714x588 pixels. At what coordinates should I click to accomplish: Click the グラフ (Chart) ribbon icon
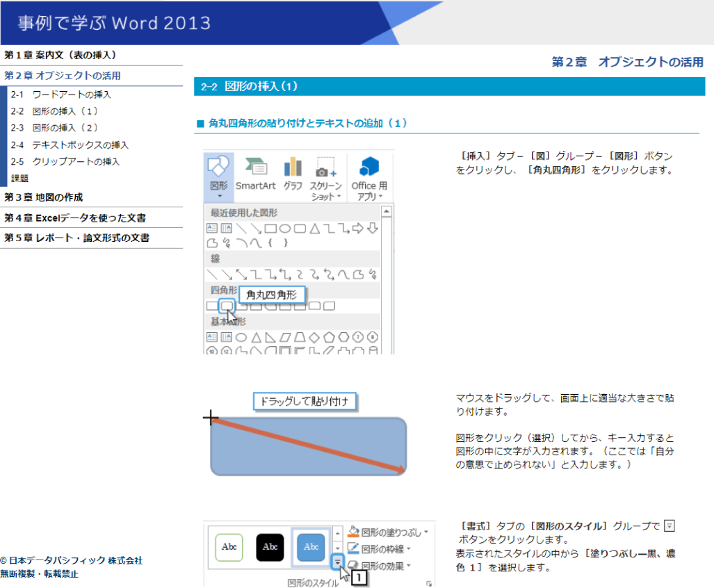pos(293,174)
